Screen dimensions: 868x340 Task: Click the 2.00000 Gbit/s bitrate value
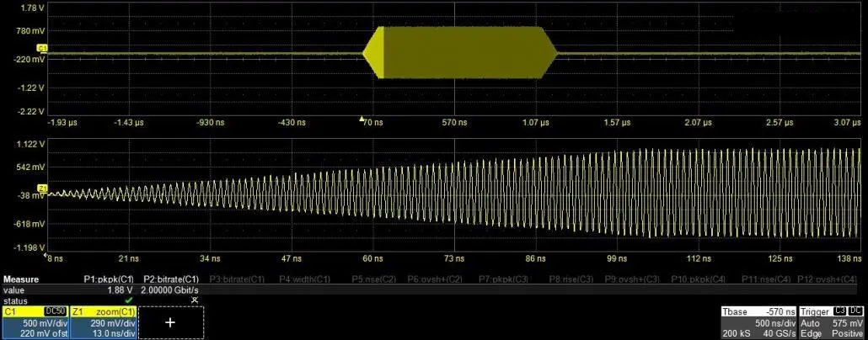170,290
